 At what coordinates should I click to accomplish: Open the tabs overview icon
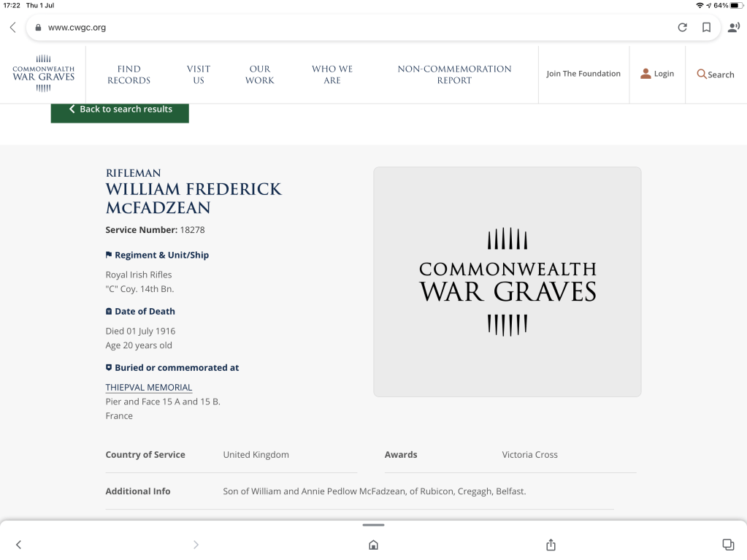tap(727, 544)
